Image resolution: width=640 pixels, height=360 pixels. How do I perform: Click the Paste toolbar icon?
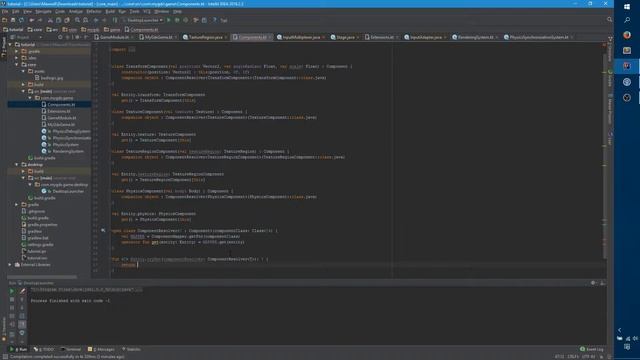click(67, 20)
